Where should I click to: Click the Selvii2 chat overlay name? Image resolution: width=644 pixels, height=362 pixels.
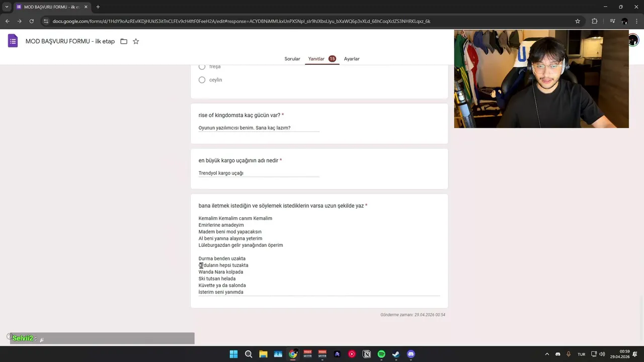(x=23, y=338)
